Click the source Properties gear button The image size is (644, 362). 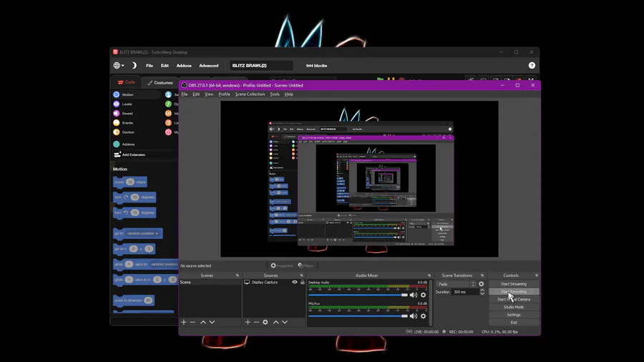(282, 265)
